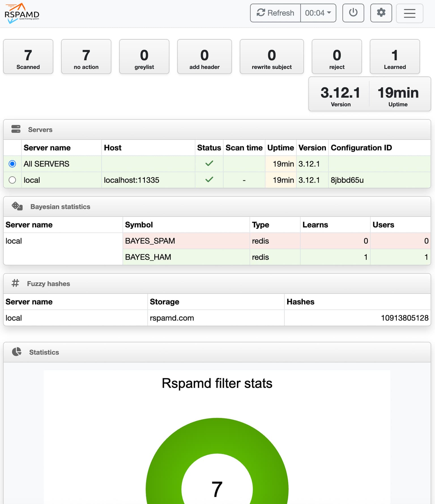
Task: Click the rewrite subject counter card
Action: tap(272, 57)
